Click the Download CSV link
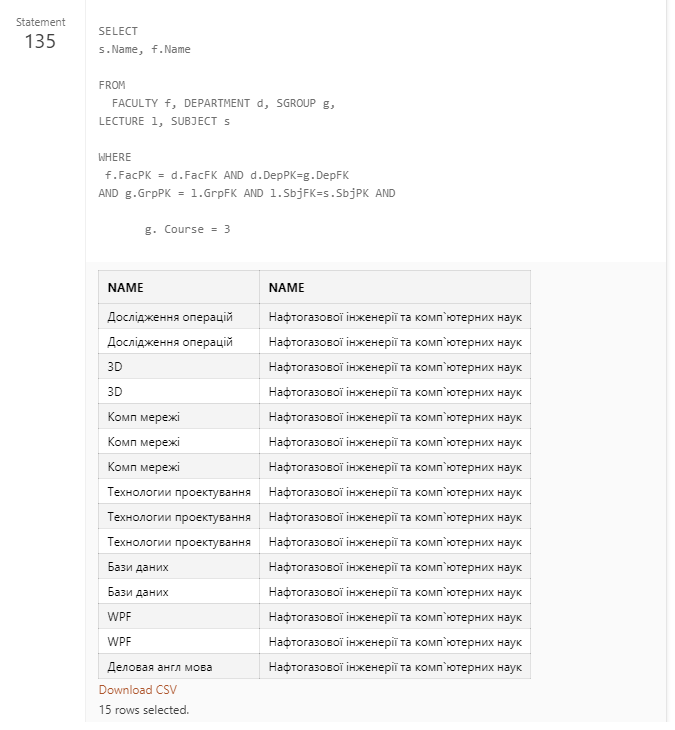675x730 pixels. pyautogui.click(x=138, y=690)
